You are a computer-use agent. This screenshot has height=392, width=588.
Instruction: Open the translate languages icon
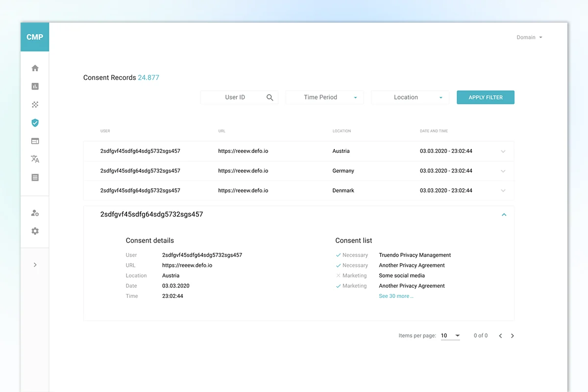[x=35, y=159]
